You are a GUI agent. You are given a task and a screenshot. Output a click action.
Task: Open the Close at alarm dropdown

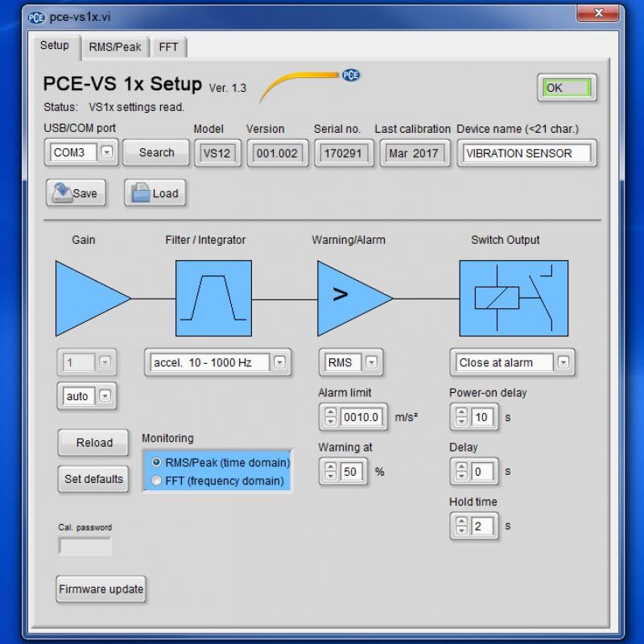[563, 363]
